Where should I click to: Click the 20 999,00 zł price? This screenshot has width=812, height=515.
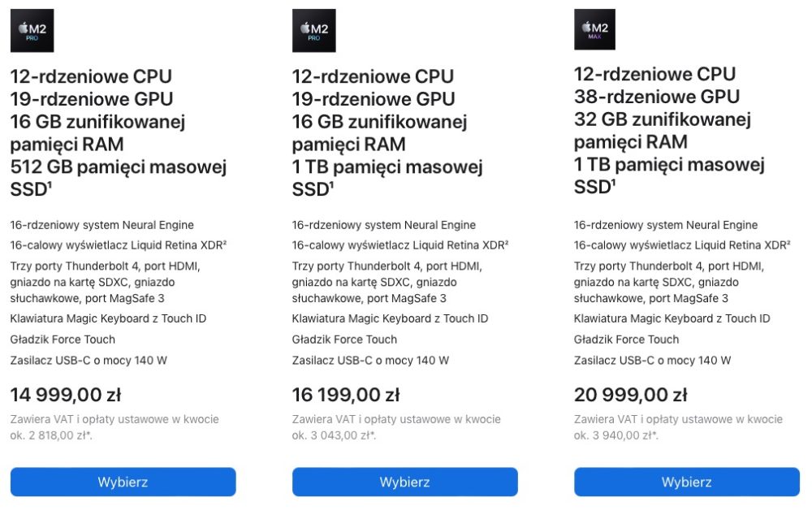[630, 395]
